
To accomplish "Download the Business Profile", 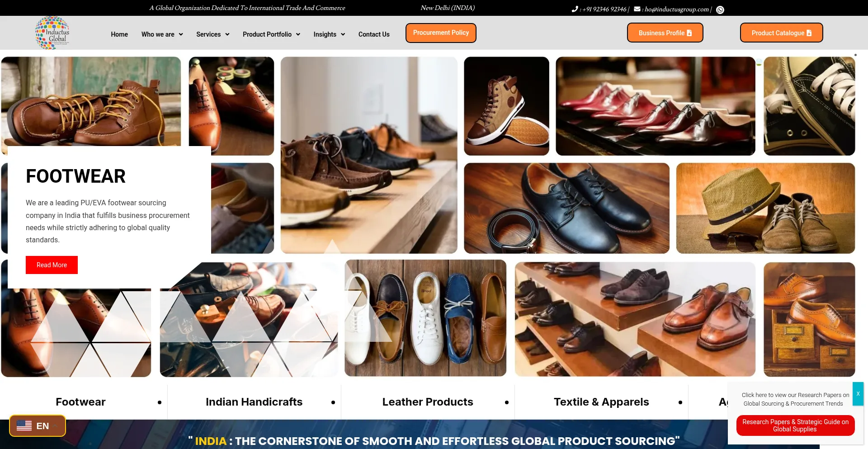I will (665, 33).
